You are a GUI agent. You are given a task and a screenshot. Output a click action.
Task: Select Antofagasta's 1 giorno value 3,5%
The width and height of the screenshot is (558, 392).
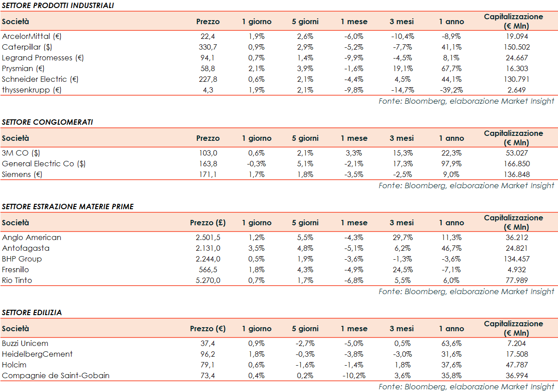coord(256,249)
